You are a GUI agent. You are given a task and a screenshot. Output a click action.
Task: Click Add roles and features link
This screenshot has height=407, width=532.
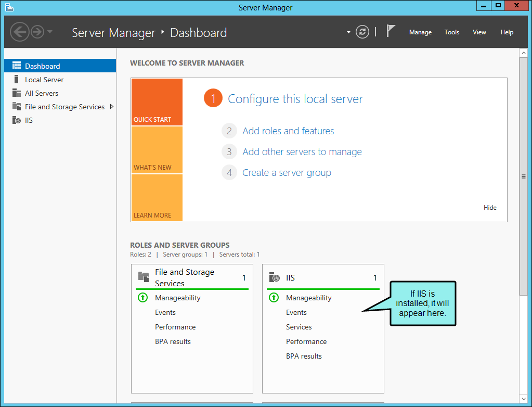288,131
